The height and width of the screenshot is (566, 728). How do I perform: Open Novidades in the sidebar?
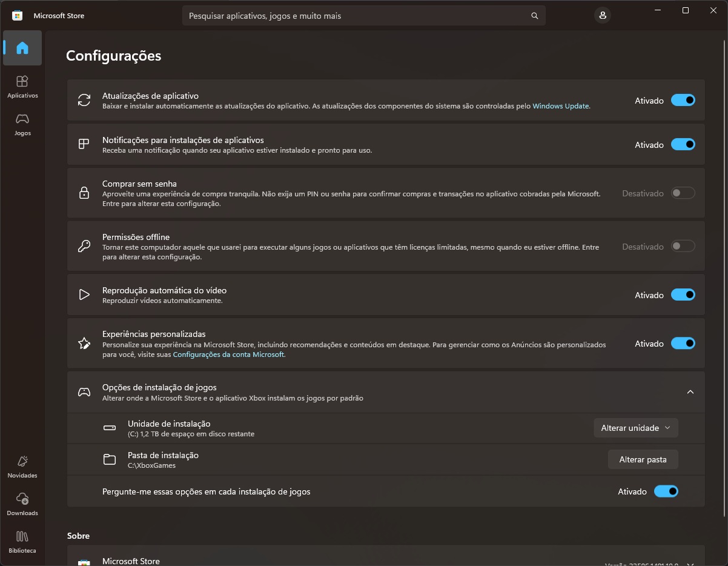click(x=22, y=466)
